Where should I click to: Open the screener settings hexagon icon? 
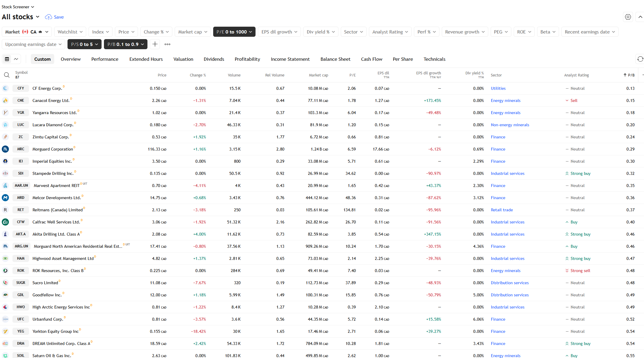click(x=628, y=17)
